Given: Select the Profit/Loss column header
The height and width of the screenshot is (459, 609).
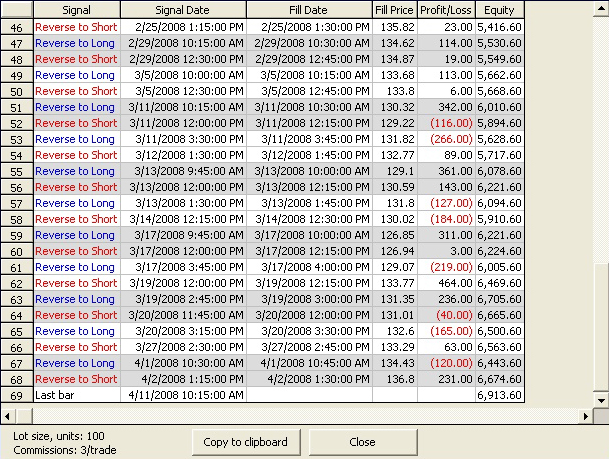Looking at the screenshot, I should tap(446, 10).
